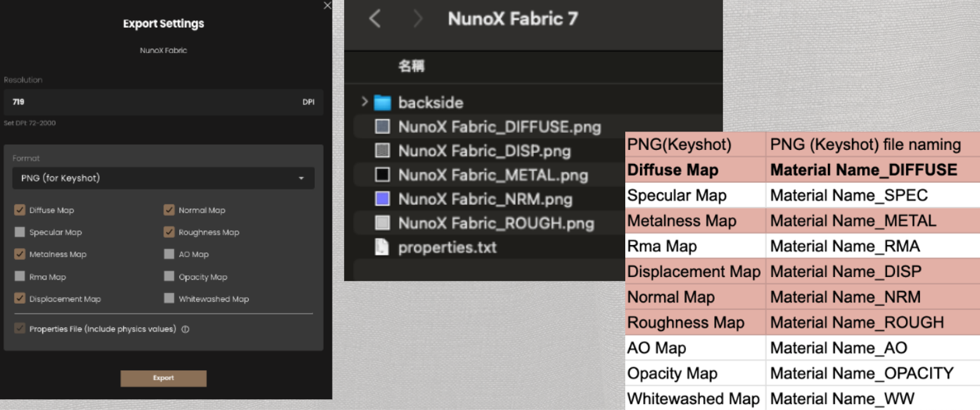The height and width of the screenshot is (410, 980).
Task: Click the PNG(Keyshot) table header cell
Action: pos(695,145)
